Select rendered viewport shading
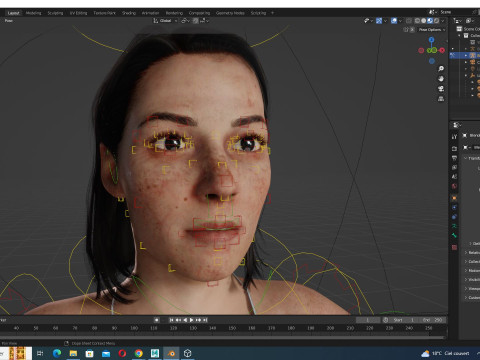The height and width of the screenshot is (360, 480). click(x=436, y=21)
